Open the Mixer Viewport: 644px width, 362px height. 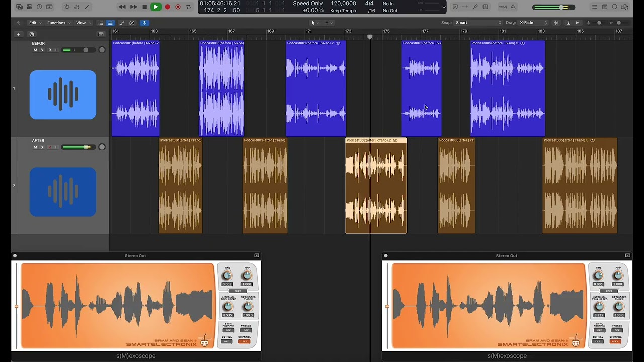[77, 7]
